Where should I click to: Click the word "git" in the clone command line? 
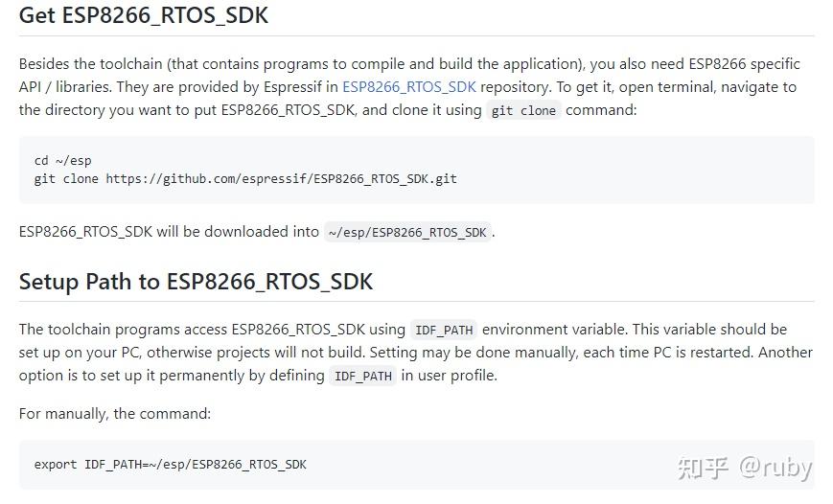point(45,178)
